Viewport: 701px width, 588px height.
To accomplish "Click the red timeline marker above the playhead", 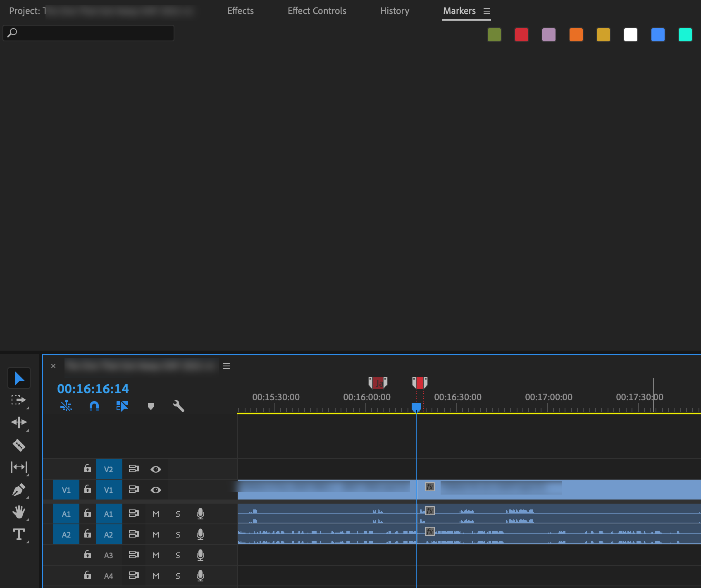I will (419, 382).
